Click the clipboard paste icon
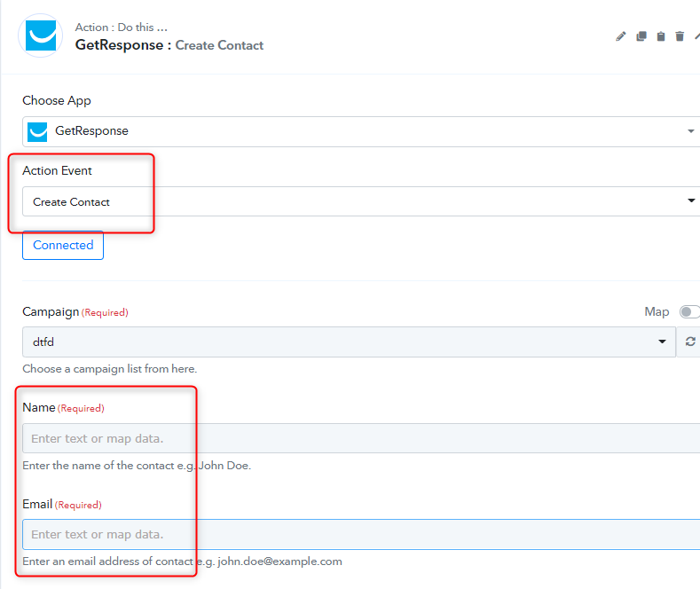 661,36
